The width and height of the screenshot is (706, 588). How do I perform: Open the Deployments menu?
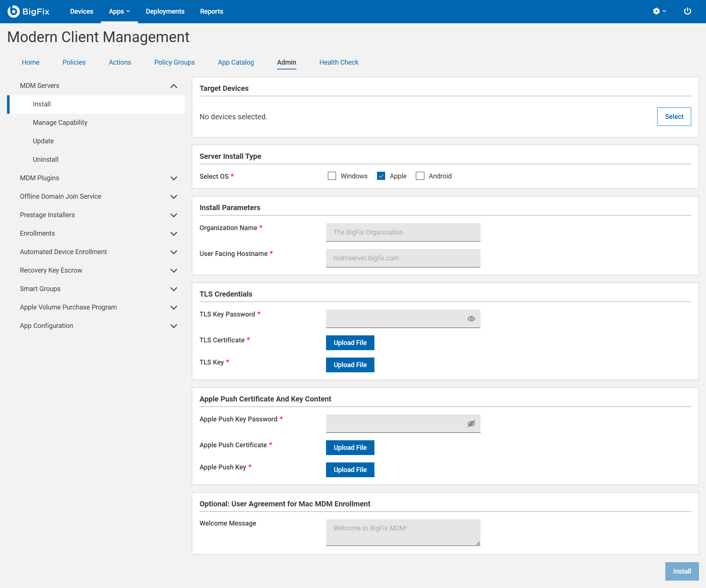pos(165,11)
